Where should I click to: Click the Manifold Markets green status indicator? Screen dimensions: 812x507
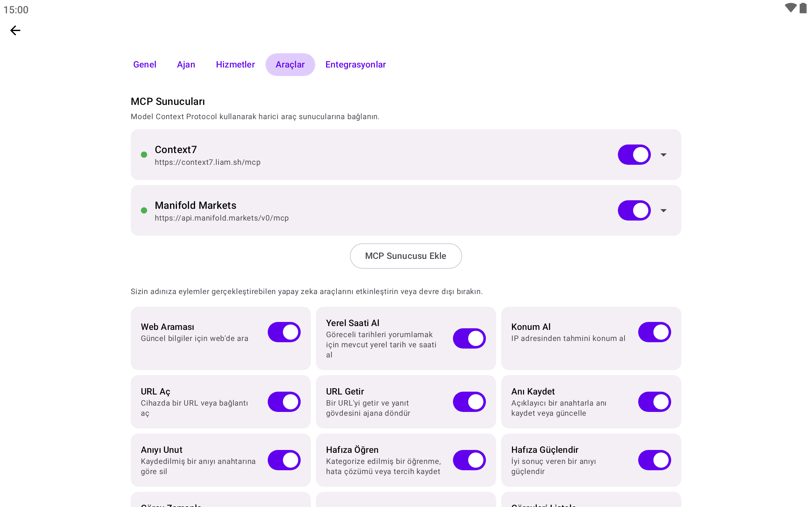(x=144, y=210)
